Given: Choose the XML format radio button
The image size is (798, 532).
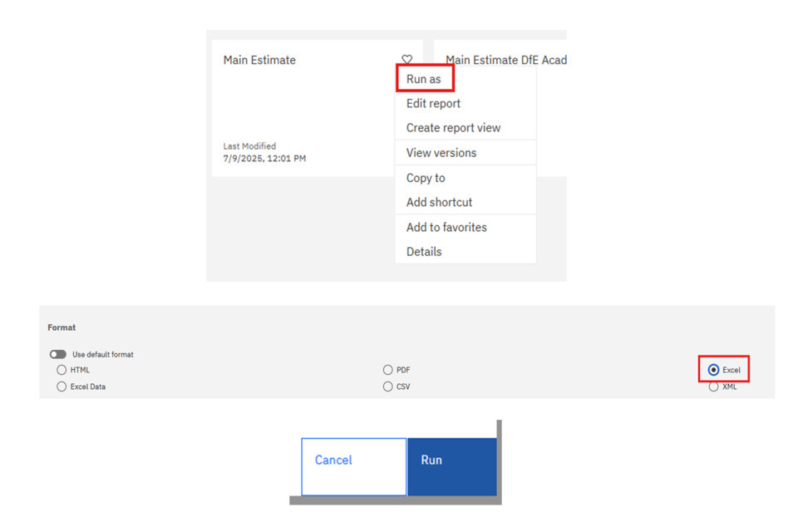Looking at the screenshot, I should [713, 387].
